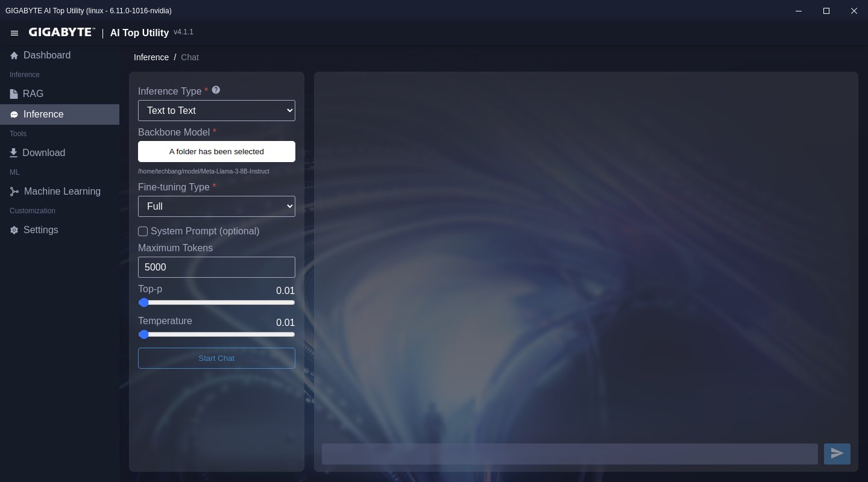Click the Dashboard home icon
Viewport: 868px width, 482px height.
point(14,55)
